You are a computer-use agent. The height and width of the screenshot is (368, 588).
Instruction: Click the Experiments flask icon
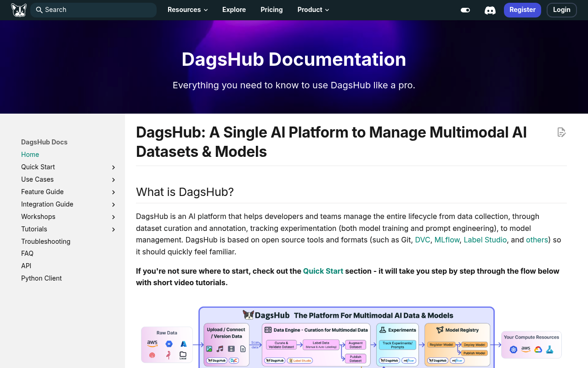point(382,330)
